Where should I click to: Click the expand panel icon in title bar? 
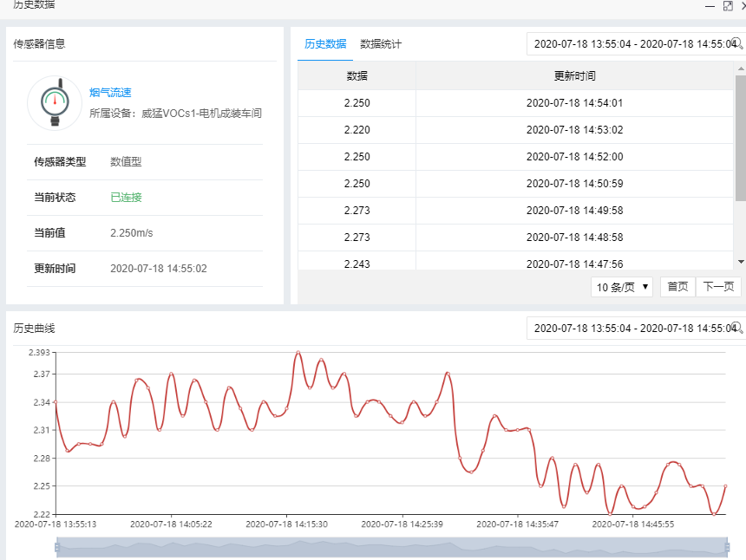tap(729, 6)
